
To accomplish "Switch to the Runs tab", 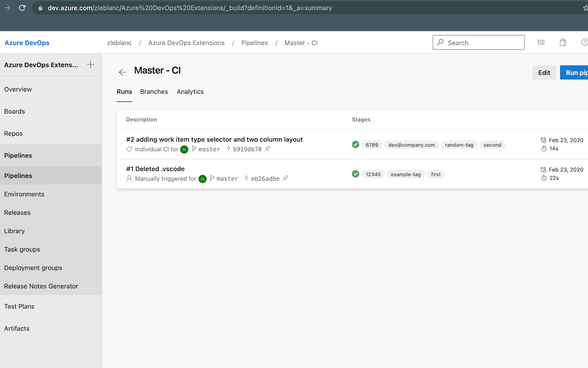I will click(x=124, y=92).
